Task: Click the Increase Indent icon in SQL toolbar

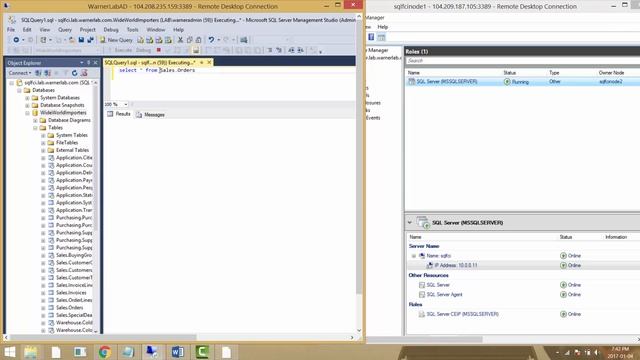Action: [300, 50]
